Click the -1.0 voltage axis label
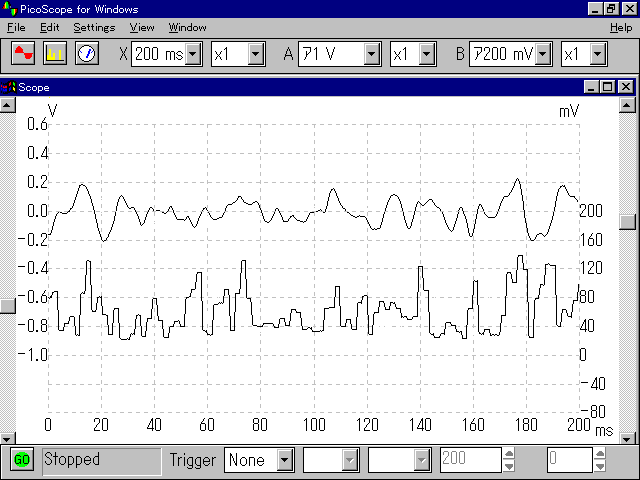The width and height of the screenshot is (640, 480). point(33,355)
